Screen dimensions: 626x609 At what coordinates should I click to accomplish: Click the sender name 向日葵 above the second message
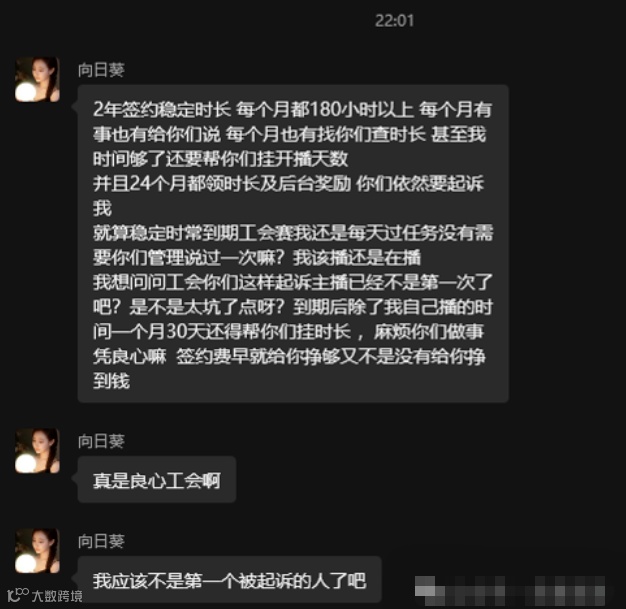[x=101, y=441]
